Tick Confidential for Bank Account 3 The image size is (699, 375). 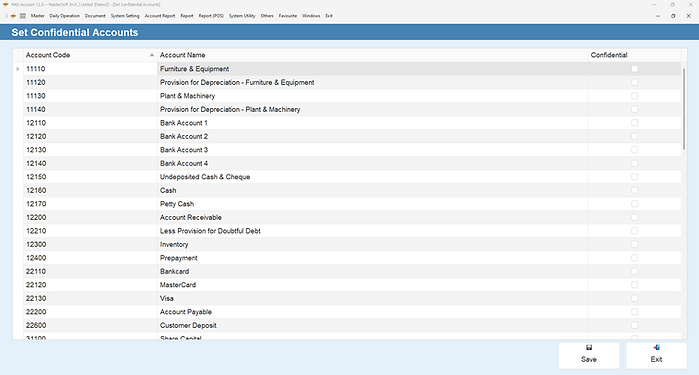point(634,150)
